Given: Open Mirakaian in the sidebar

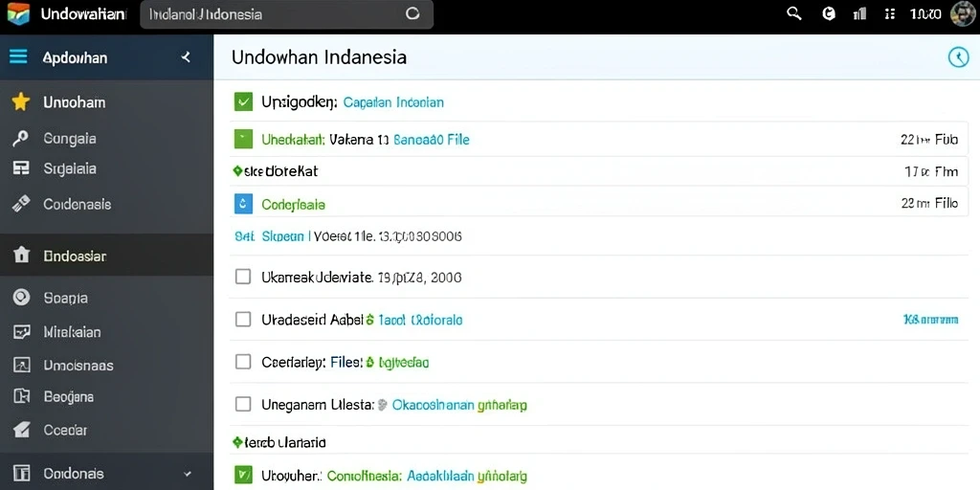Looking at the screenshot, I should point(106,332).
